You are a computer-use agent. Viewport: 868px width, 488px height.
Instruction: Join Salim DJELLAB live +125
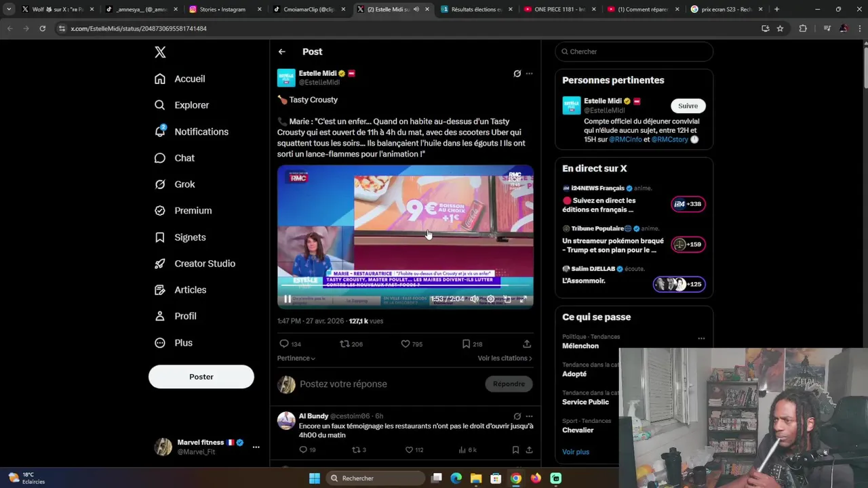[679, 284]
